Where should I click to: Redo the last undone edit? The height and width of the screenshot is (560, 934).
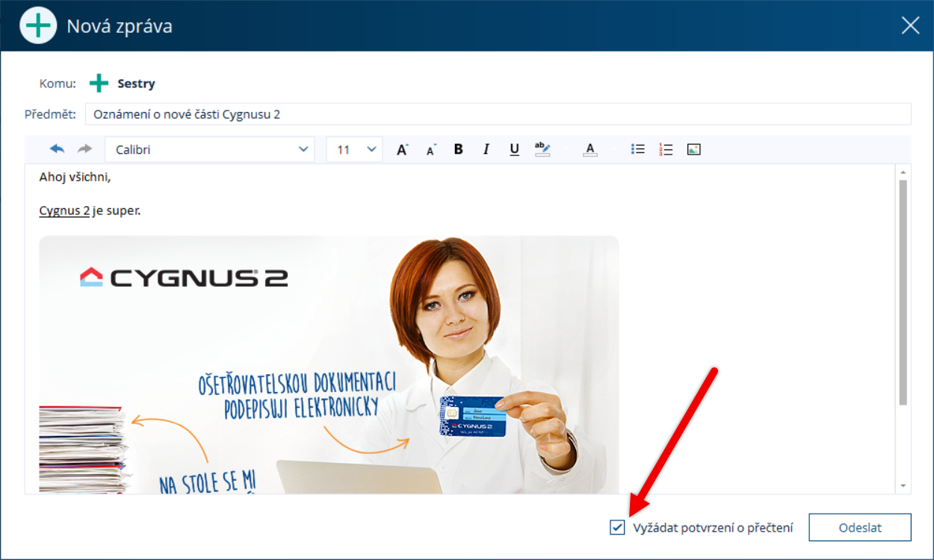click(x=84, y=149)
